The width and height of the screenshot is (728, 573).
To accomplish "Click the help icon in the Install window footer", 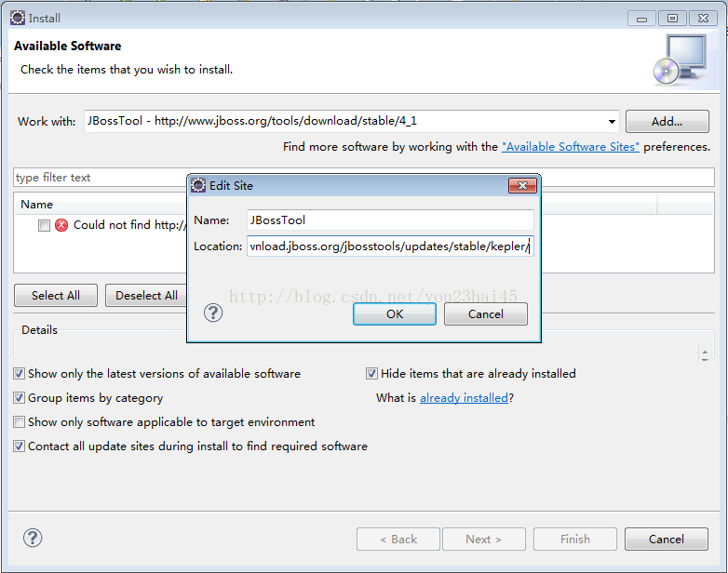I will (33, 538).
